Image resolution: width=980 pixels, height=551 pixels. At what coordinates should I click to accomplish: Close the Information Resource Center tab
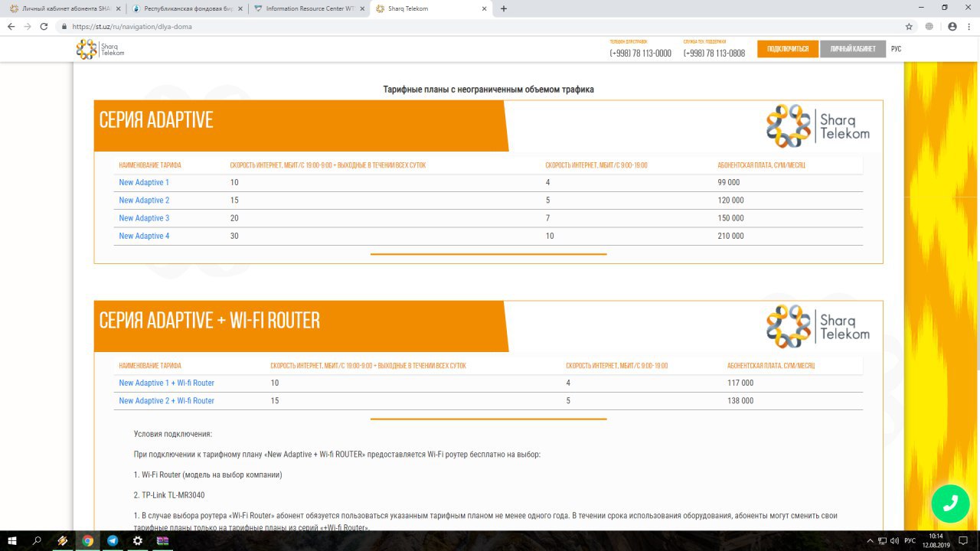point(362,8)
